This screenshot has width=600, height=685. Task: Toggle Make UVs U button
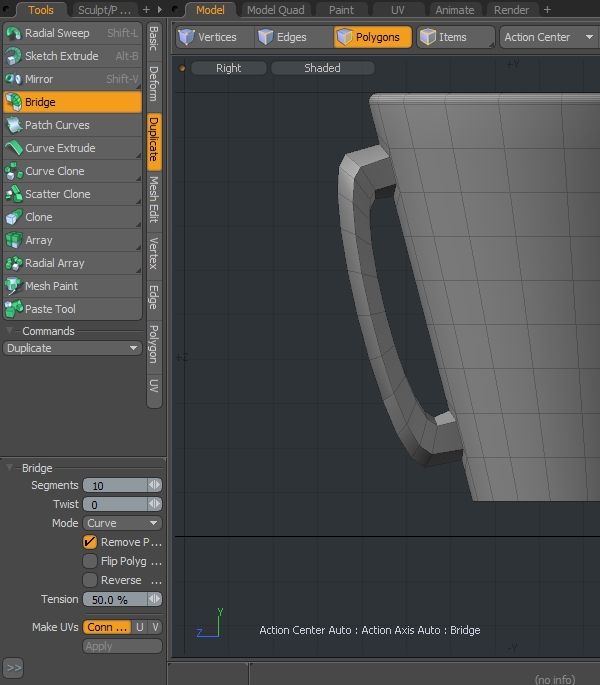click(x=140, y=627)
